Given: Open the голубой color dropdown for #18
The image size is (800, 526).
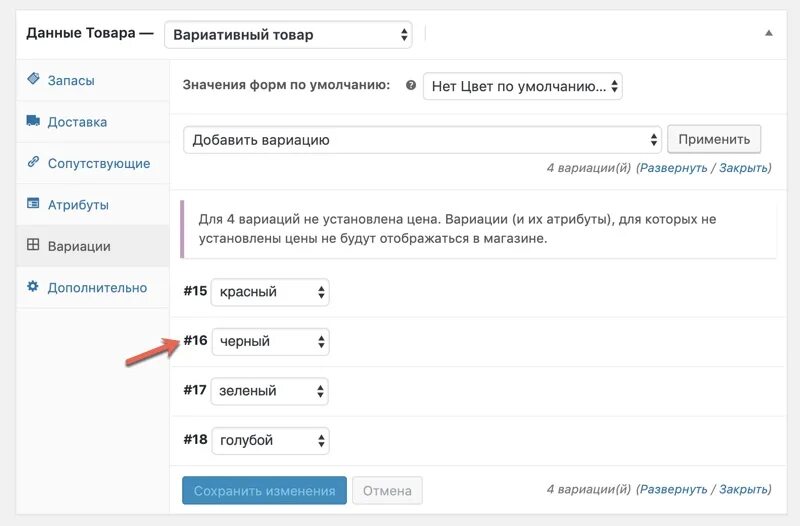Looking at the screenshot, I should point(270,440).
